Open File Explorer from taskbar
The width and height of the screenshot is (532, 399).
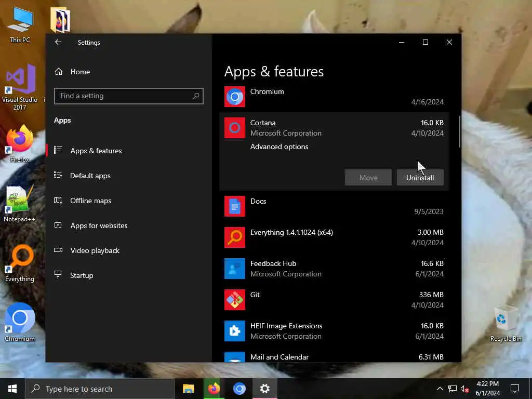[188, 389]
